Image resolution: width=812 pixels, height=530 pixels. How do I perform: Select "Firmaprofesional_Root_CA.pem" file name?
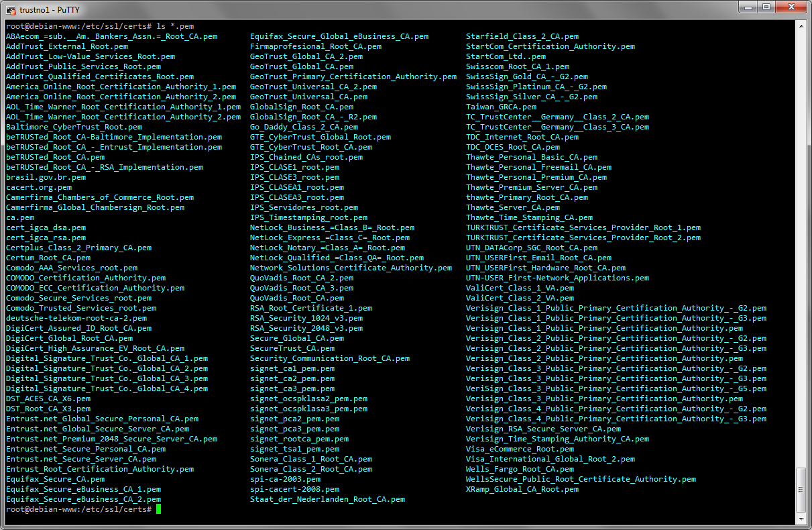(316, 46)
